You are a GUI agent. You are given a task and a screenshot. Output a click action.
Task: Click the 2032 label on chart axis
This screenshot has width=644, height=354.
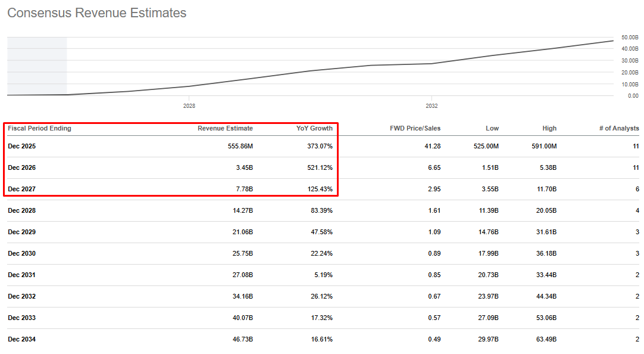[x=432, y=106]
